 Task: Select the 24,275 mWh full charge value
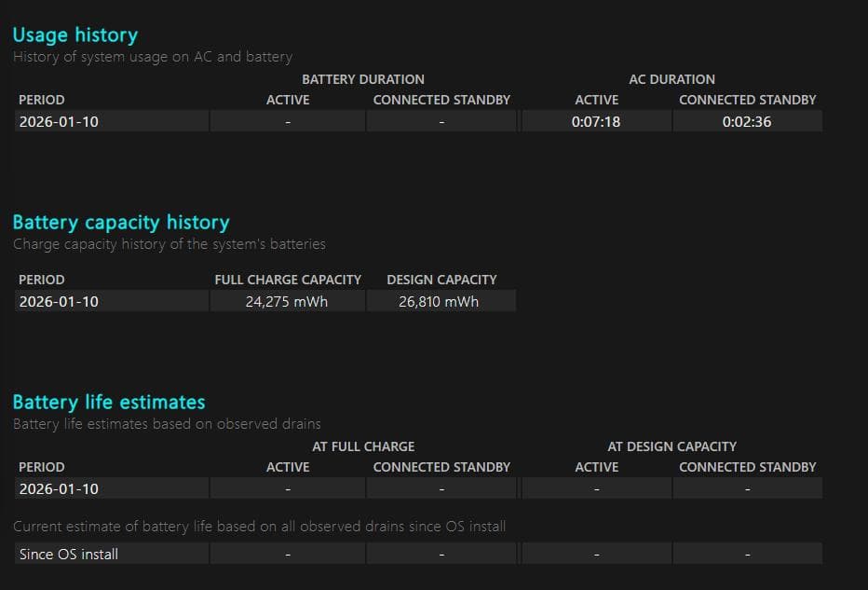pyautogui.click(x=287, y=301)
